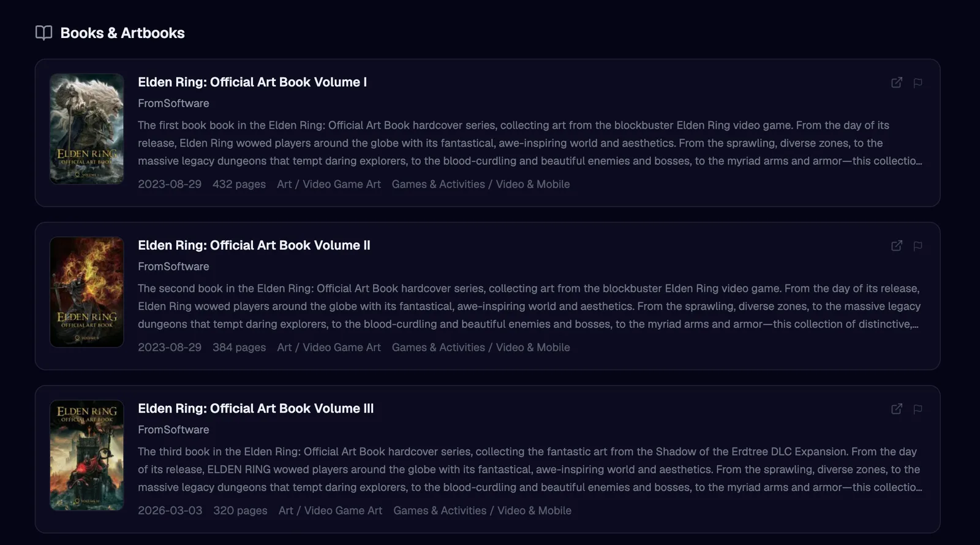Click the 384 pages count
Screen dimensions: 980x545
pyautogui.click(x=239, y=347)
